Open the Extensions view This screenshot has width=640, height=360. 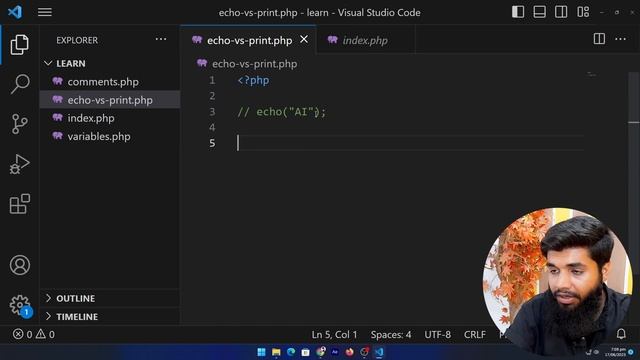pos(20,204)
